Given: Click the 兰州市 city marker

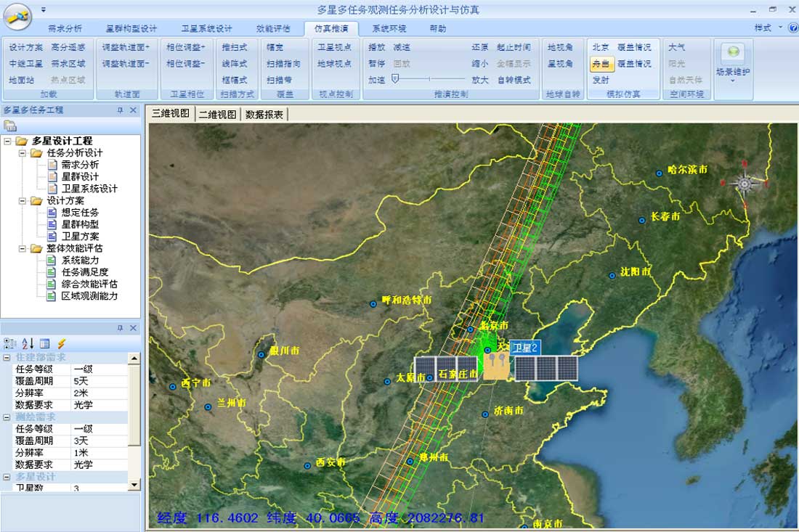Looking at the screenshot, I should click(x=208, y=406).
